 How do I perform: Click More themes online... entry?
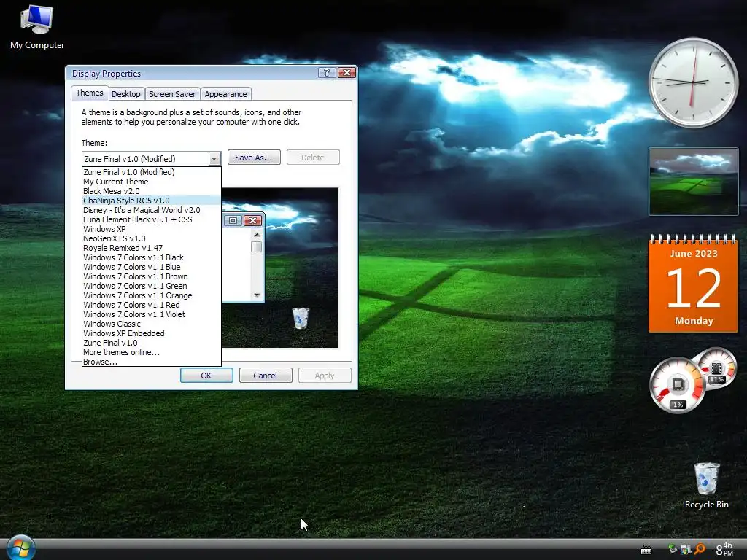(x=152, y=352)
